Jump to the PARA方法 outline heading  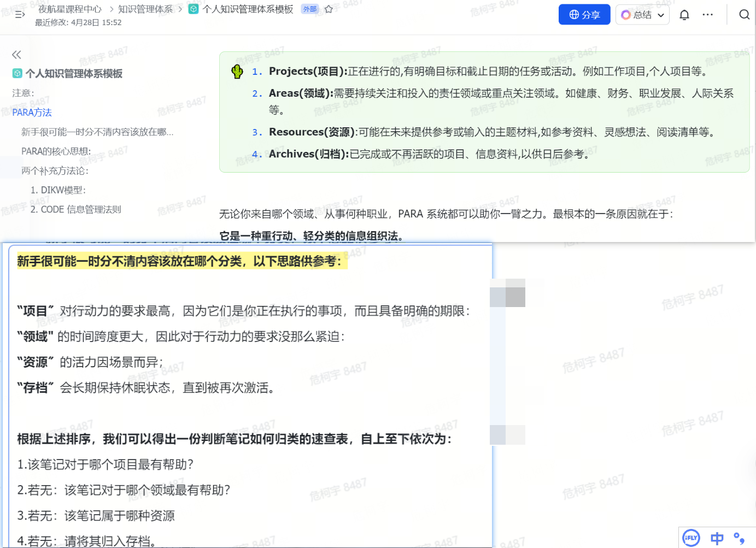pyautogui.click(x=32, y=113)
